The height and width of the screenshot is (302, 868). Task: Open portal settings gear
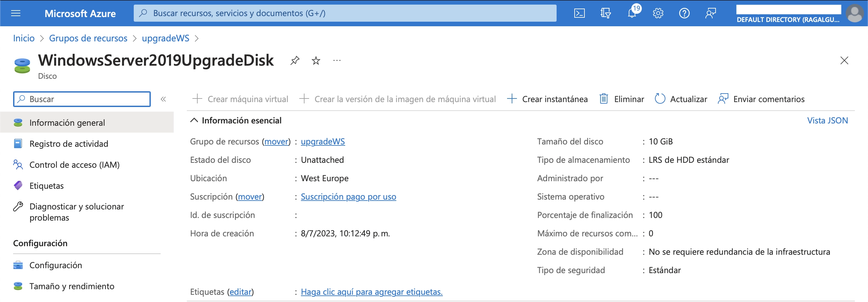coord(658,13)
